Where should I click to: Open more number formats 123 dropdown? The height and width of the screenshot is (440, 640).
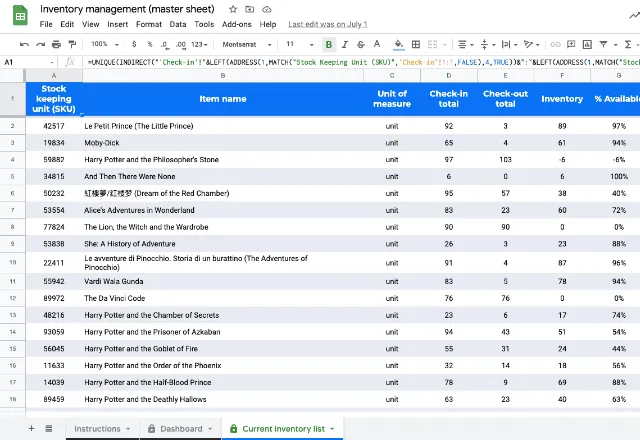pyautogui.click(x=200, y=44)
